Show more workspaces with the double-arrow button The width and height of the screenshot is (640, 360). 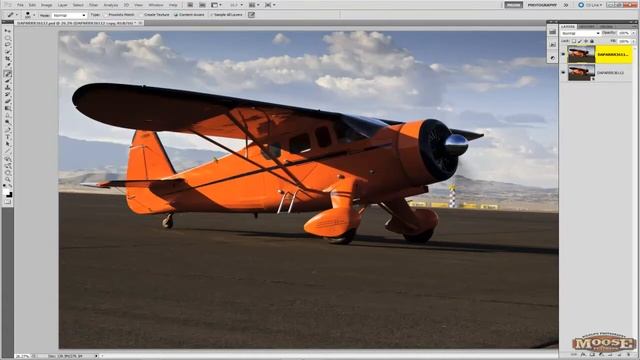(x=566, y=5)
